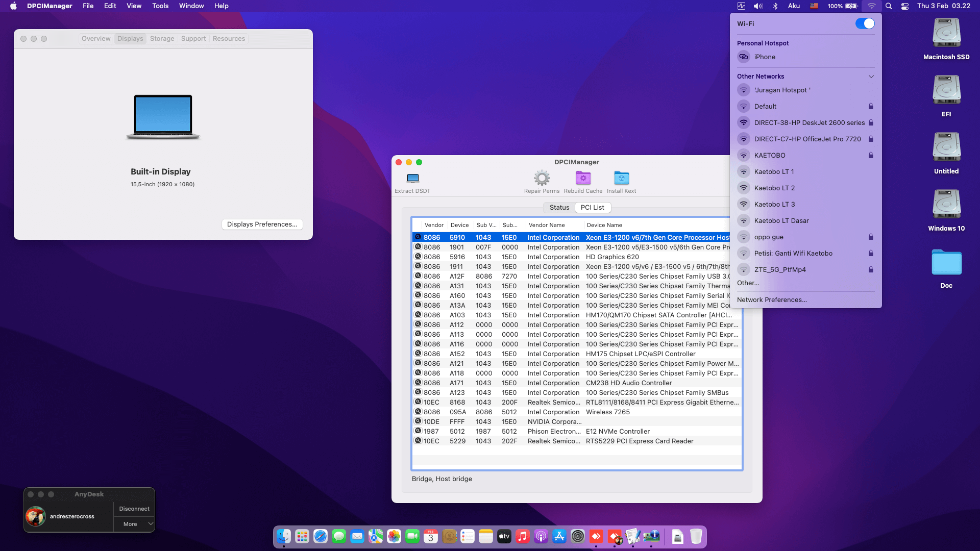
Task: Click the magnifier icon on the CM238 HD Audio row
Action: point(418,383)
